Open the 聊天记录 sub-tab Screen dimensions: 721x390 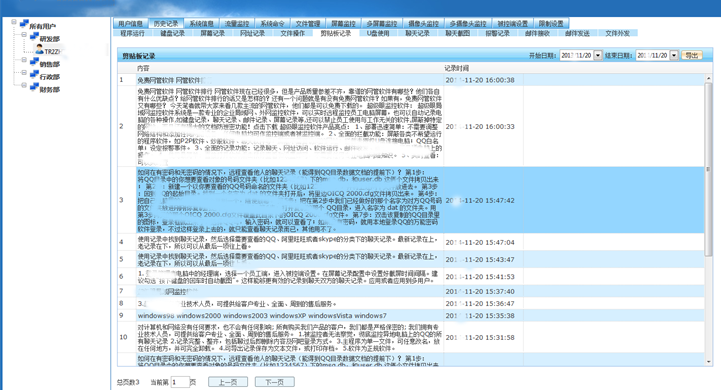coord(417,33)
